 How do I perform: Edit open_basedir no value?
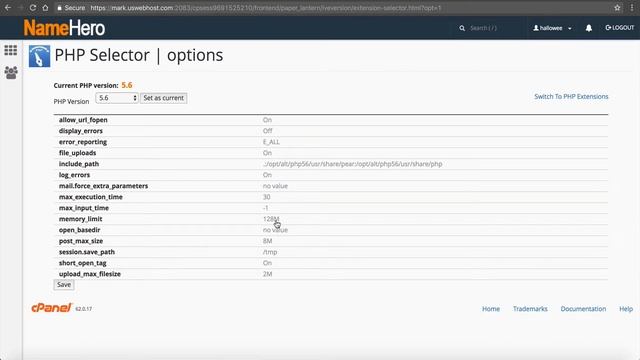[x=275, y=230]
